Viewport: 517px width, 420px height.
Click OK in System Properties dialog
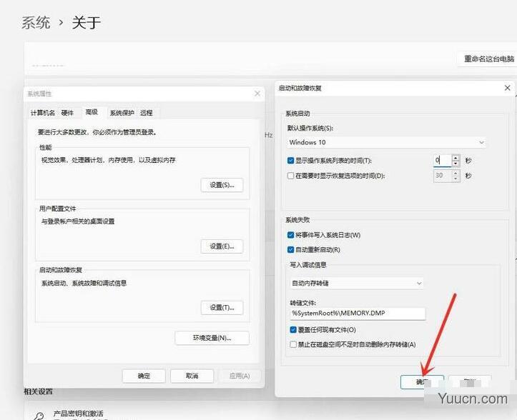(144, 376)
